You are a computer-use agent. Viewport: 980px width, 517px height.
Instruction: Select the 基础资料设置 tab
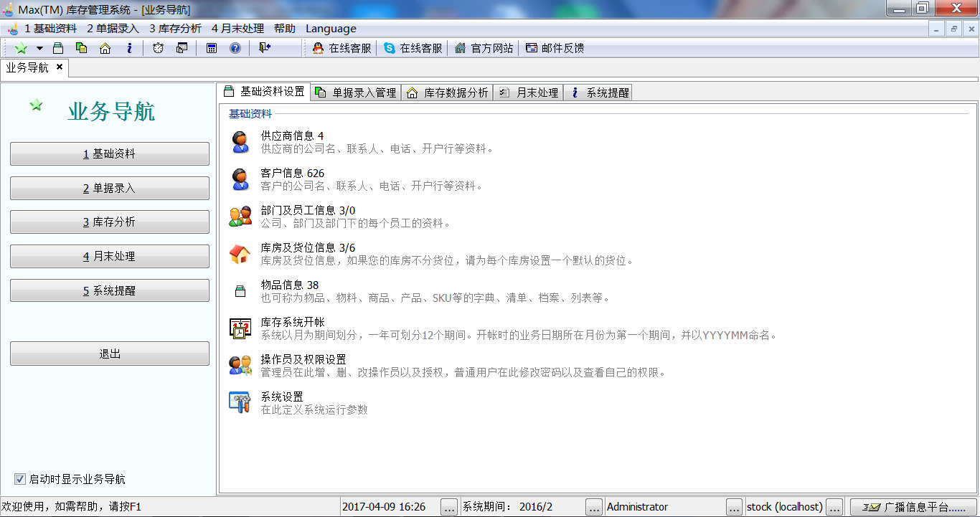pos(263,92)
